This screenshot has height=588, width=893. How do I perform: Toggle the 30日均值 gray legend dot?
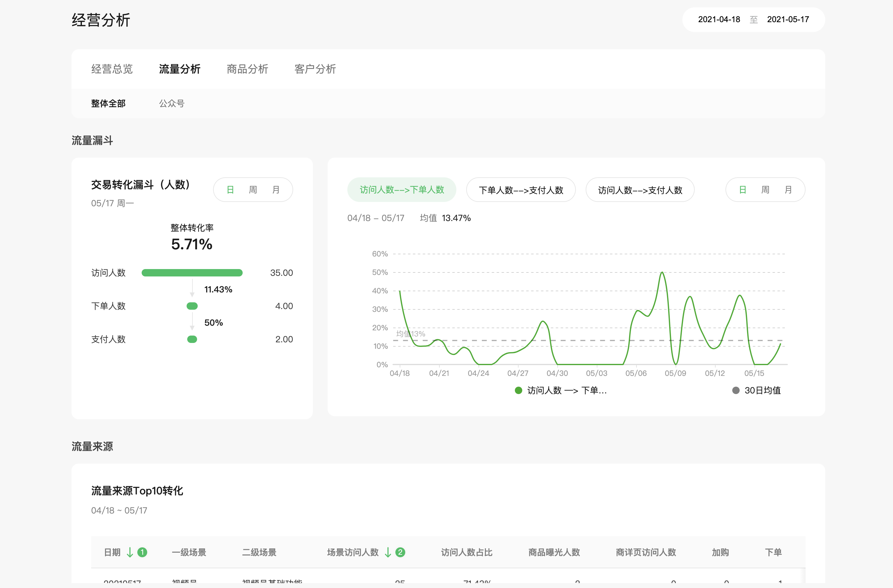pyautogui.click(x=736, y=390)
